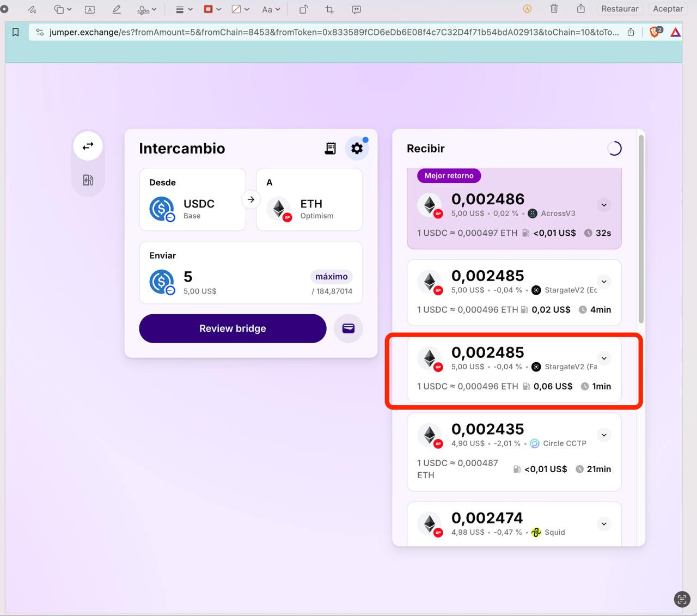Click the Review bridge button
The width and height of the screenshot is (697, 616).
(233, 328)
